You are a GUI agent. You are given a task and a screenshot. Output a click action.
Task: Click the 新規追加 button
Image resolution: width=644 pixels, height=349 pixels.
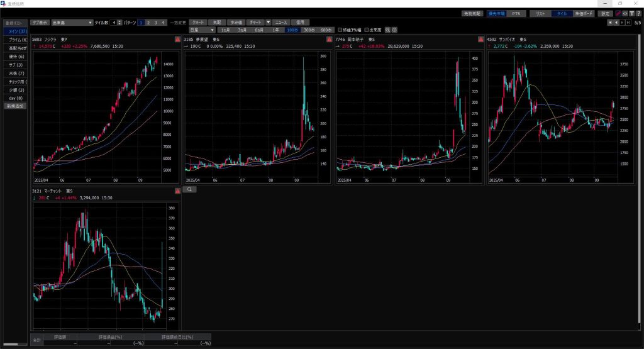pyautogui.click(x=14, y=106)
